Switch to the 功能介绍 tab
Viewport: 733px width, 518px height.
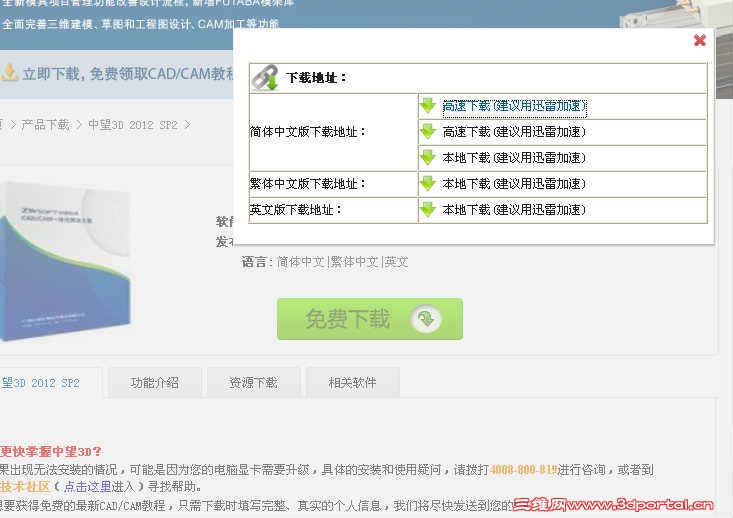(x=155, y=383)
